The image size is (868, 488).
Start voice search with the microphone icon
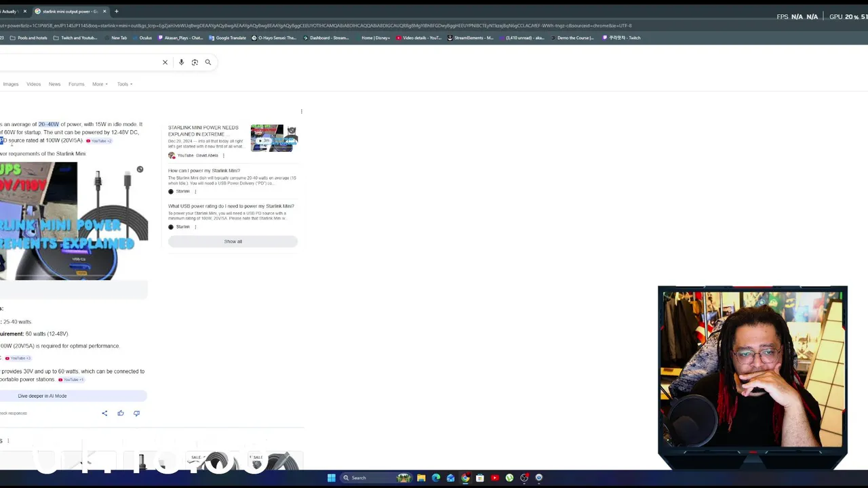click(x=181, y=62)
